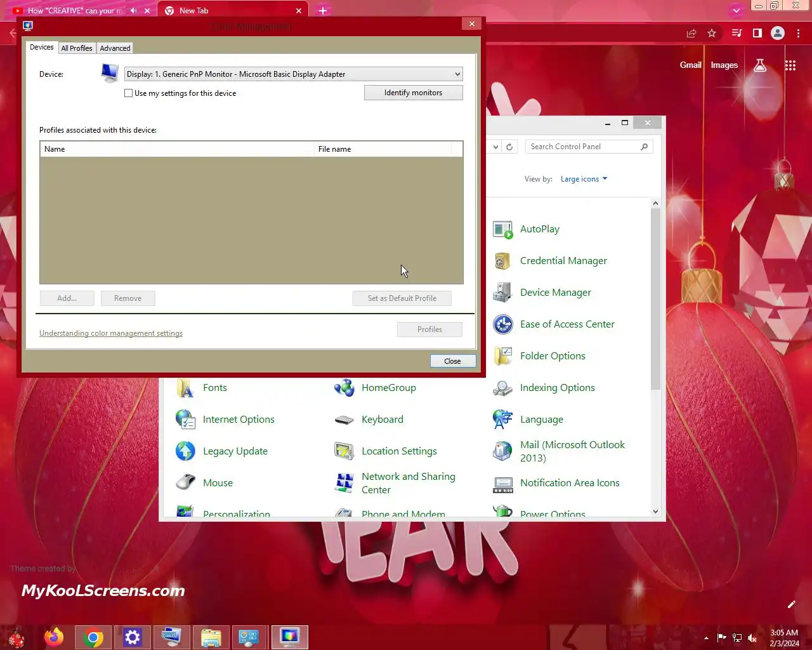This screenshot has height=650, width=812.
Task: Open Chrome's three-dot menu
Action: click(798, 34)
